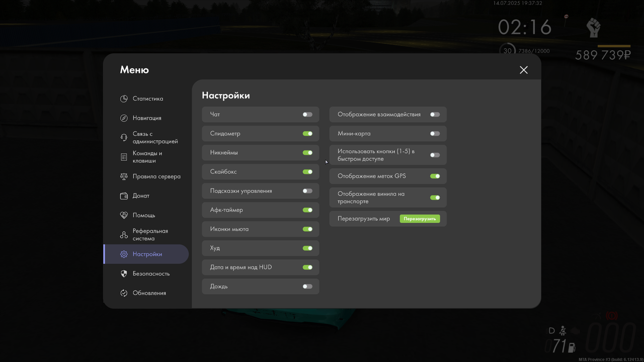644x362 pixels.
Task: Open the Обновления section
Action: tap(146, 293)
